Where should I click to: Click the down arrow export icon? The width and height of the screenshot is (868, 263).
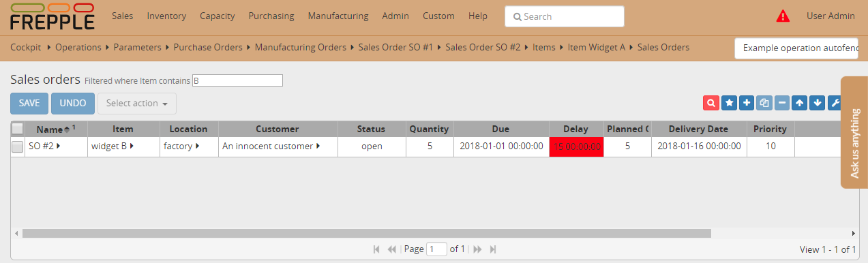click(817, 103)
